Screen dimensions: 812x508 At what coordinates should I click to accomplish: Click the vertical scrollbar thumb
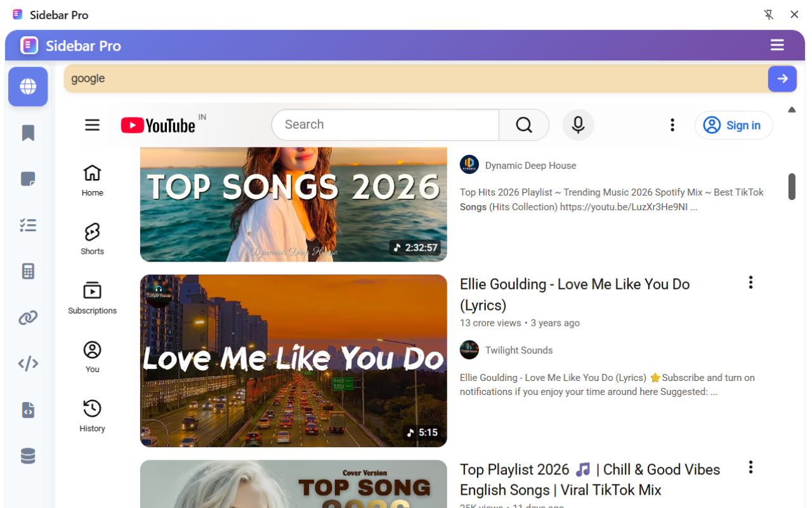[x=792, y=186]
